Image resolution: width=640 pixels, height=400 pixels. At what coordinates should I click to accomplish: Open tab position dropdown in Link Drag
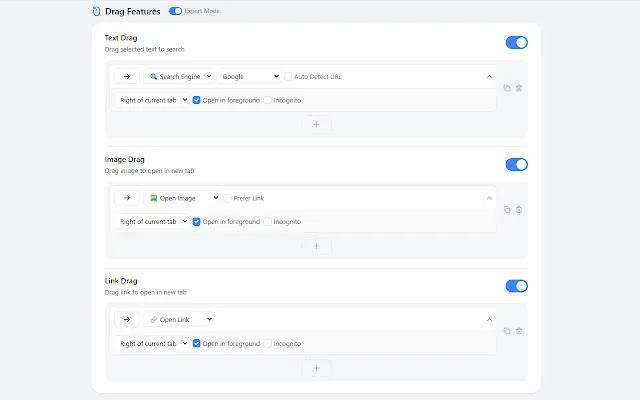[x=152, y=343]
